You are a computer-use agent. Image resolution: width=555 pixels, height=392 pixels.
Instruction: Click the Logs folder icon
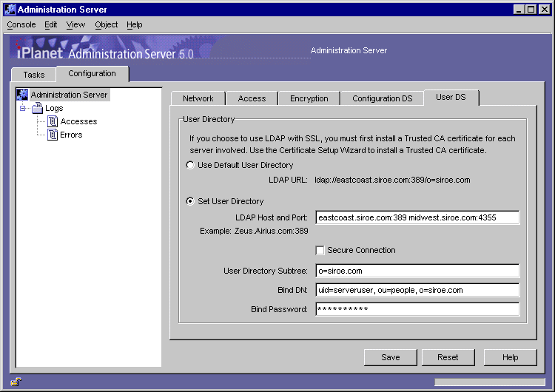click(x=37, y=108)
